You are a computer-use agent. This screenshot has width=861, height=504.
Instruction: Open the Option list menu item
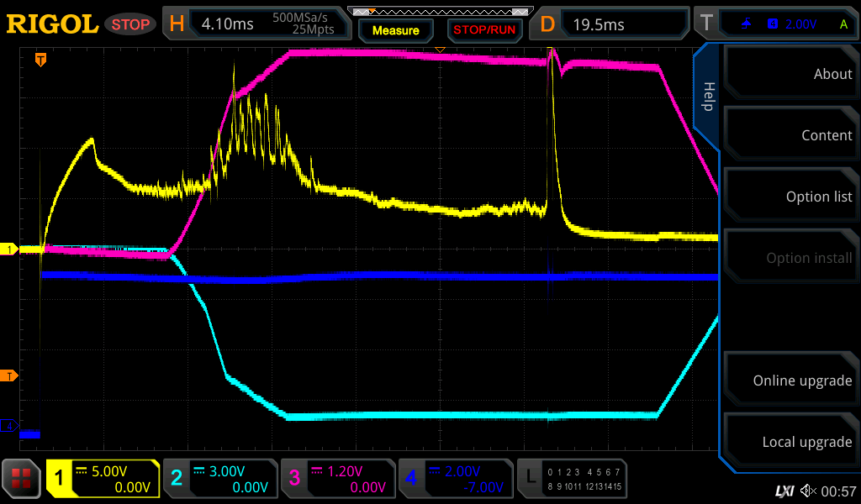(790, 197)
